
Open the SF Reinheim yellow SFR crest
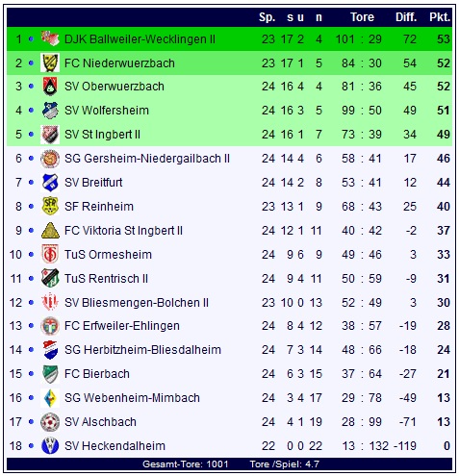click(x=50, y=206)
